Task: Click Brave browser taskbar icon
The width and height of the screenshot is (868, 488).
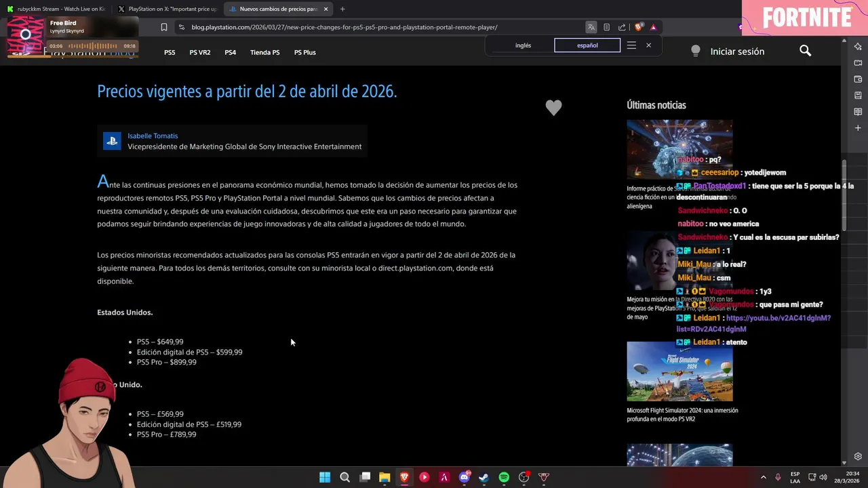Action: click(x=404, y=477)
